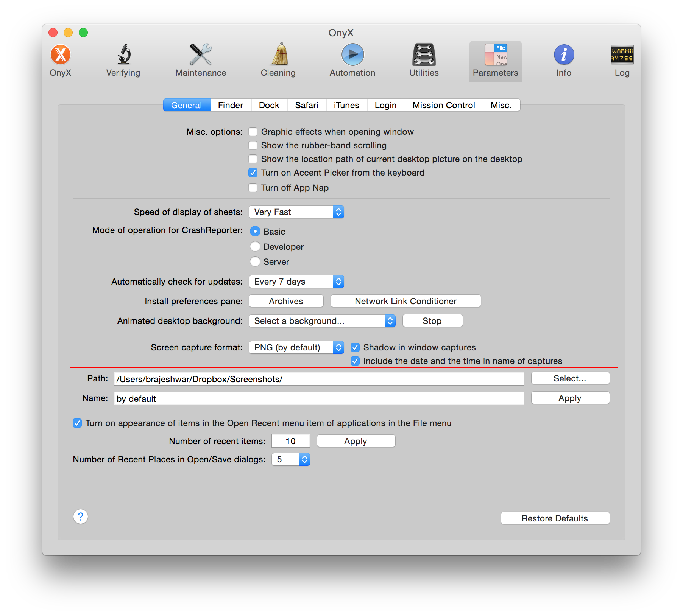683x616 pixels.
Task: Open the Automation play icon
Action: pyautogui.click(x=352, y=55)
